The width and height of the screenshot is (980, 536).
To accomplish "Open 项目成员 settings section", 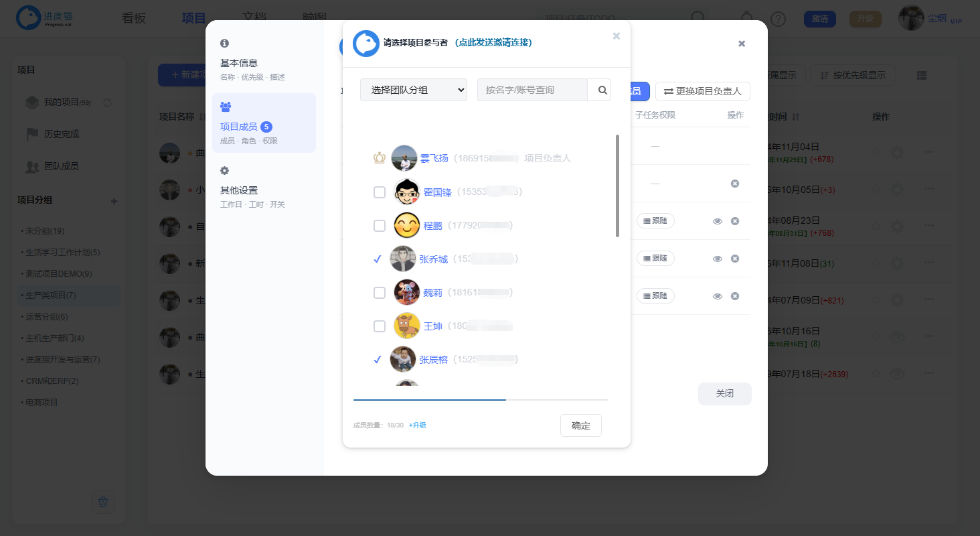I will tap(264, 123).
